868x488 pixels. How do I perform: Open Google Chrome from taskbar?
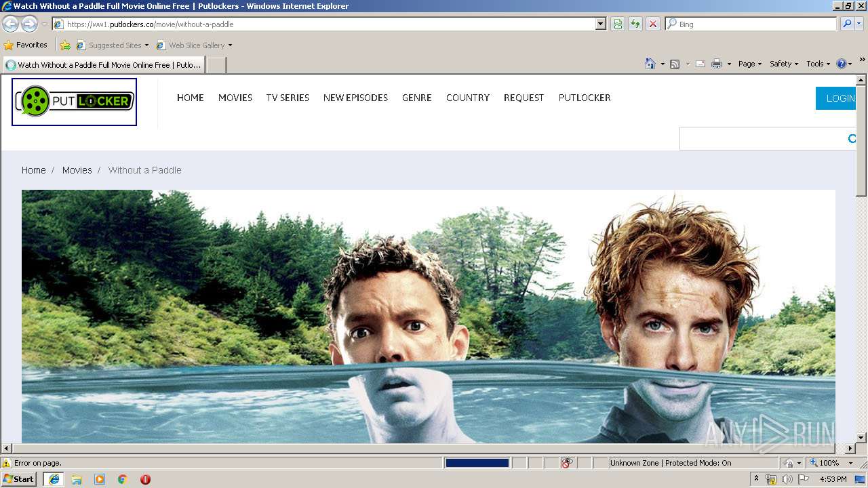pyautogui.click(x=123, y=479)
